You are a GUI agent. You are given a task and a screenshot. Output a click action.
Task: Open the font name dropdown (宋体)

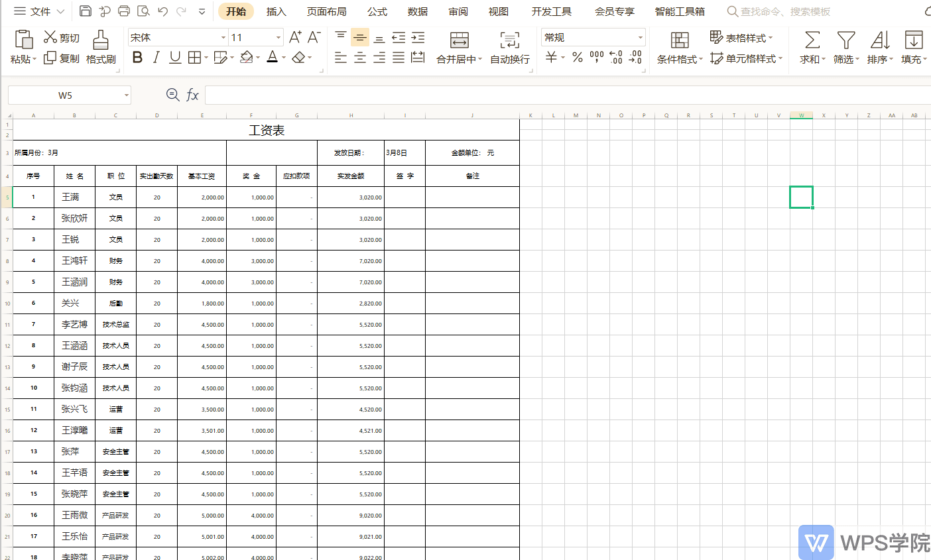[x=223, y=38]
